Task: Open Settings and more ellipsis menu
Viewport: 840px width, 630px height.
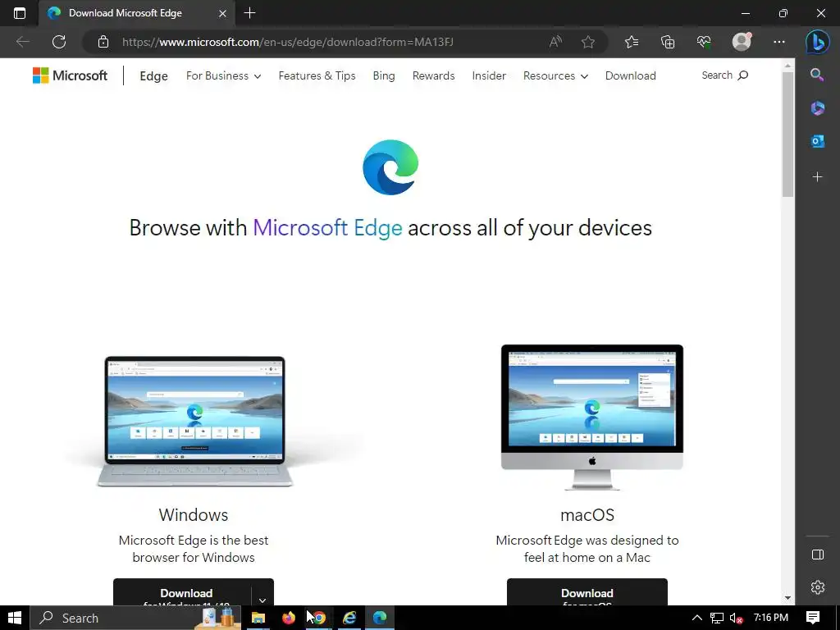Action: pyautogui.click(x=779, y=42)
